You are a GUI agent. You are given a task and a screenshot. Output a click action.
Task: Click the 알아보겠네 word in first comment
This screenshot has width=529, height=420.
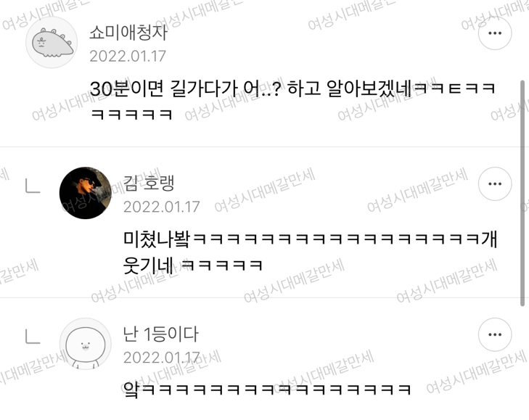point(369,88)
